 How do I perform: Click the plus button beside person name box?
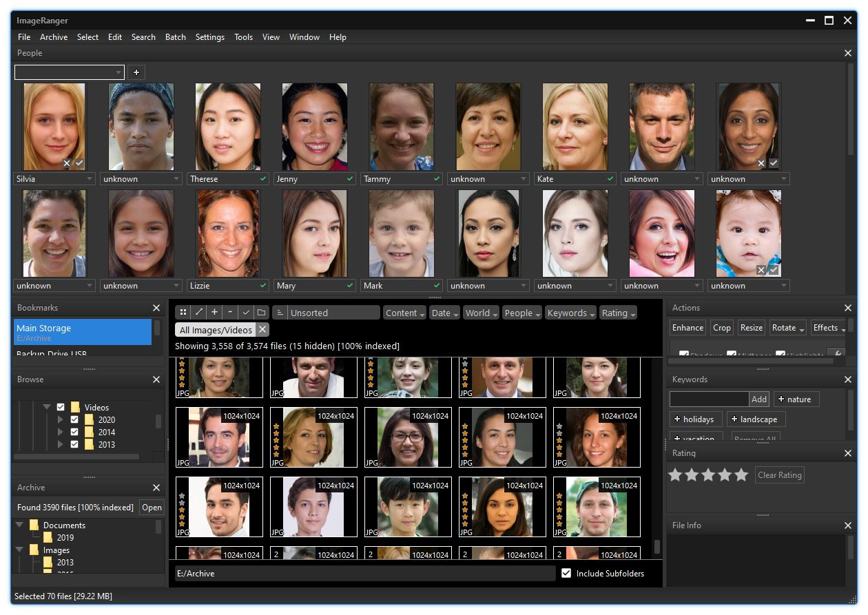tap(136, 72)
